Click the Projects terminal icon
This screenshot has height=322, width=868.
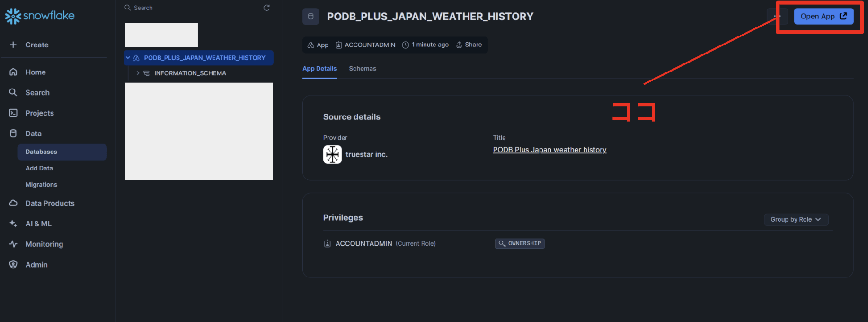[13, 113]
